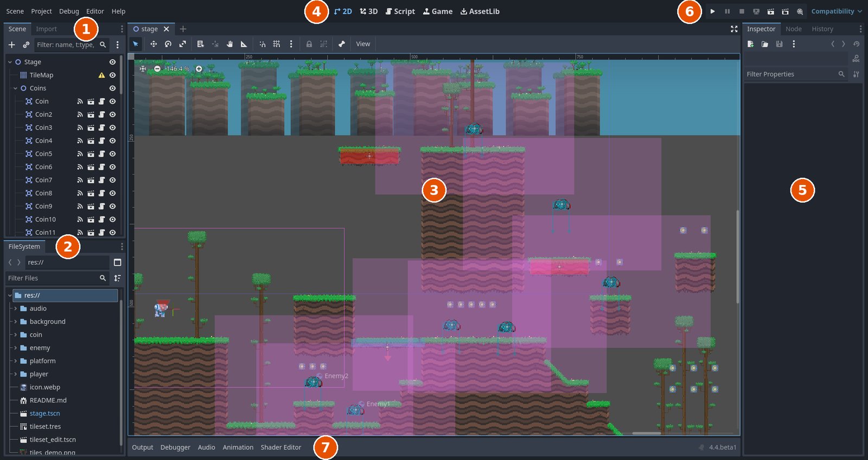Open the Project menu
Viewport: 868px width, 460px height.
tap(41, 11)
